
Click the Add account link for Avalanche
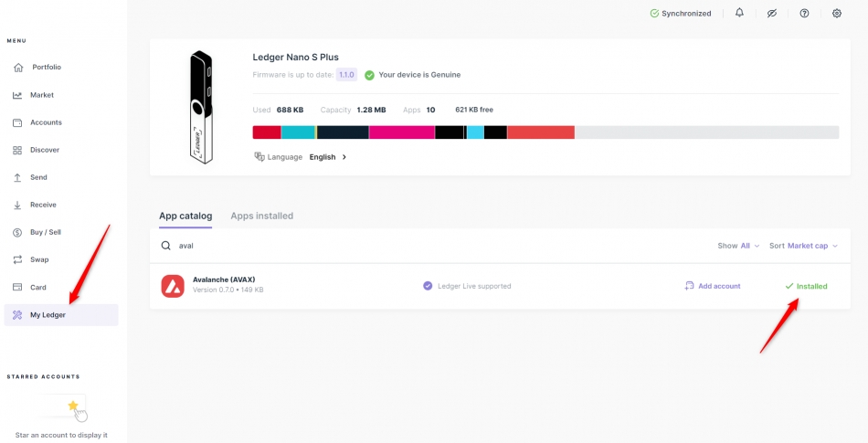pyautogui.click(x=713, y=286)
